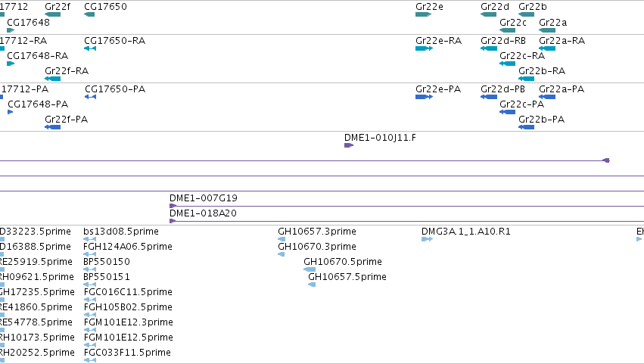Click the DME1-007G19 label
The height and width of the screenshot is (364, 644).
(x=204, y=198)
